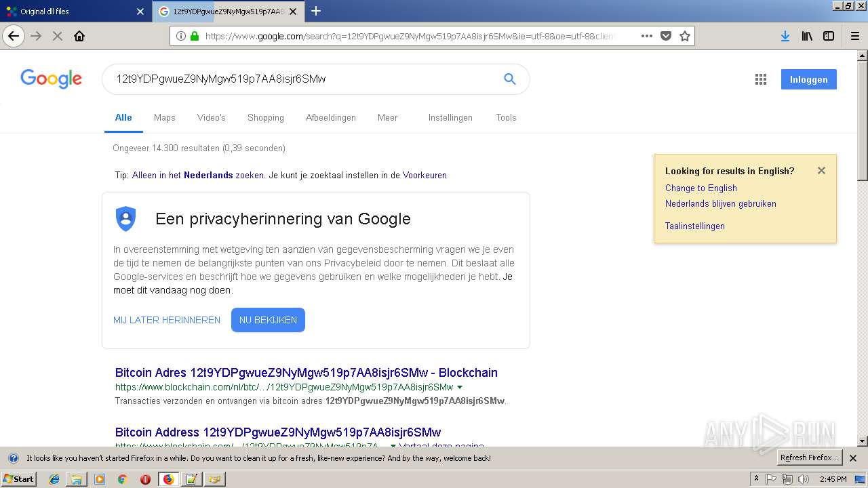868x488 pixels.
Task: Save page to Pocket
Action: (666, 36)
